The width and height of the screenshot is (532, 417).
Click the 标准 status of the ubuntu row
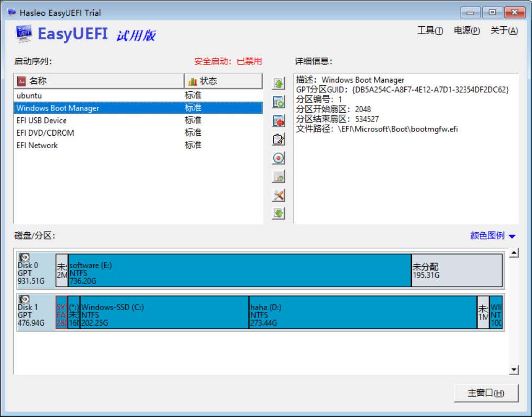(193, 95)
